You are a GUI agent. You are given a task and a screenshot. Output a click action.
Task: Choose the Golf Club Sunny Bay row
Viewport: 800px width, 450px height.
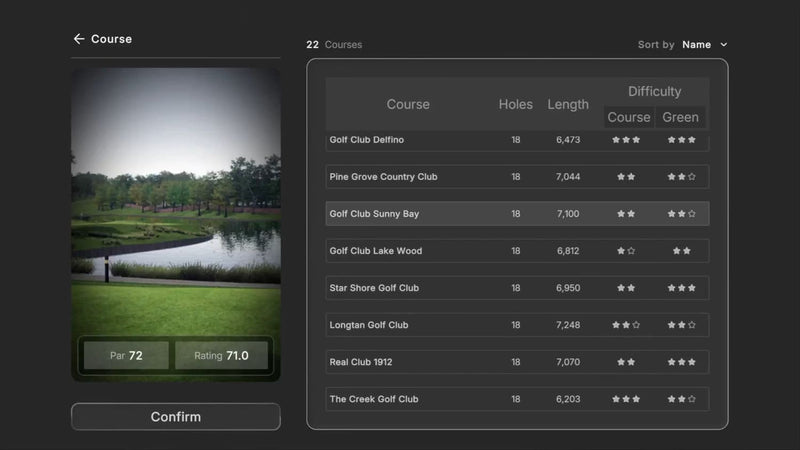pos(516,214)
